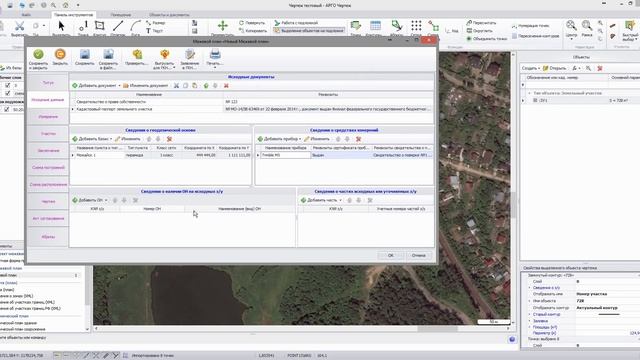Click Recalculate button in ribbon
Screen dimensions: 640x360
(x=482, y=23)
